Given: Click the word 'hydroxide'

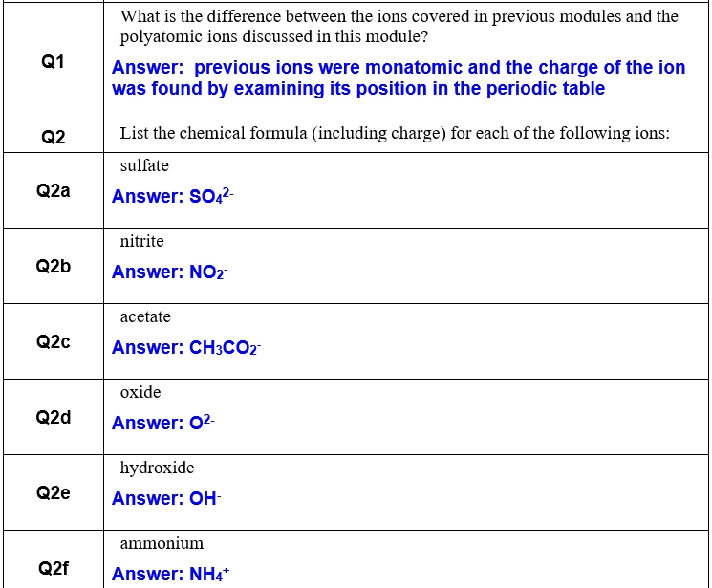Looking at the screenshot, I should pyautogui.click(x=157, y=468).
